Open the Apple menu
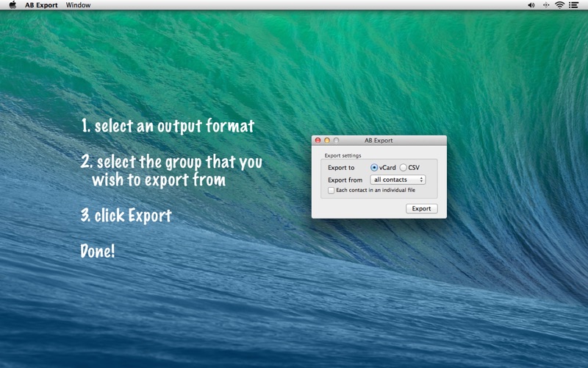The image size is (588, 368). click(12, 5)
